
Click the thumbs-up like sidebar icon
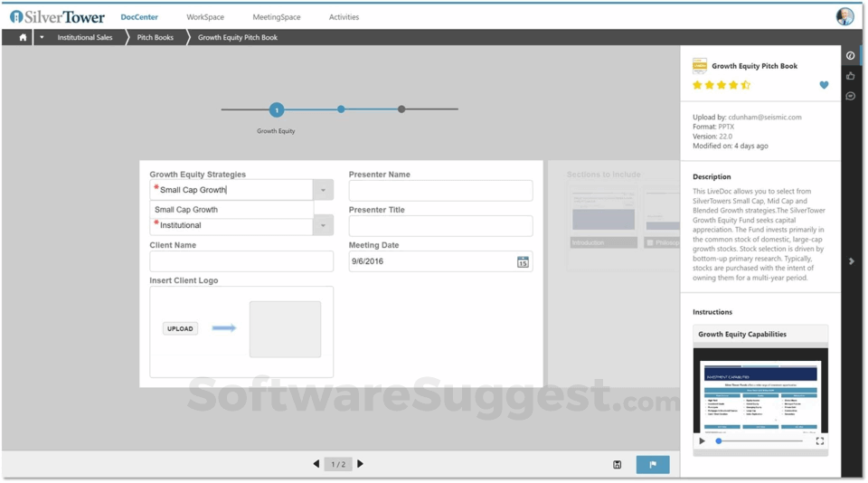tap(850, 76)
